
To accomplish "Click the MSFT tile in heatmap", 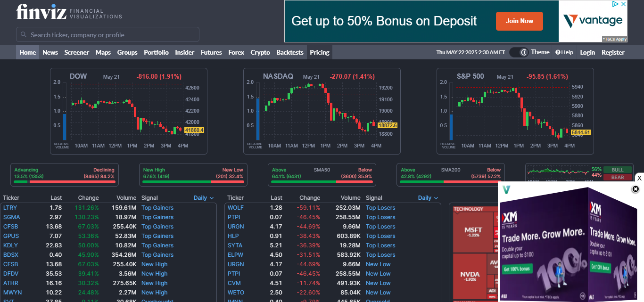I will (x=473, y=232).
